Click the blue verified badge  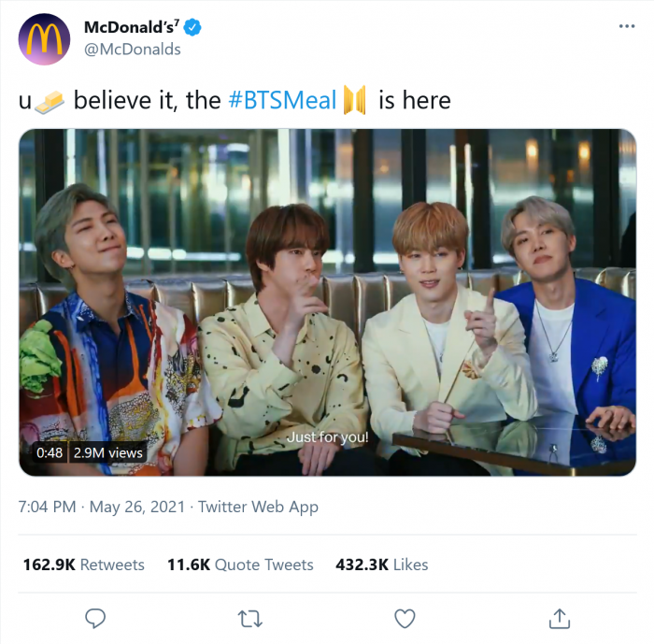click(x=193, y=28)
